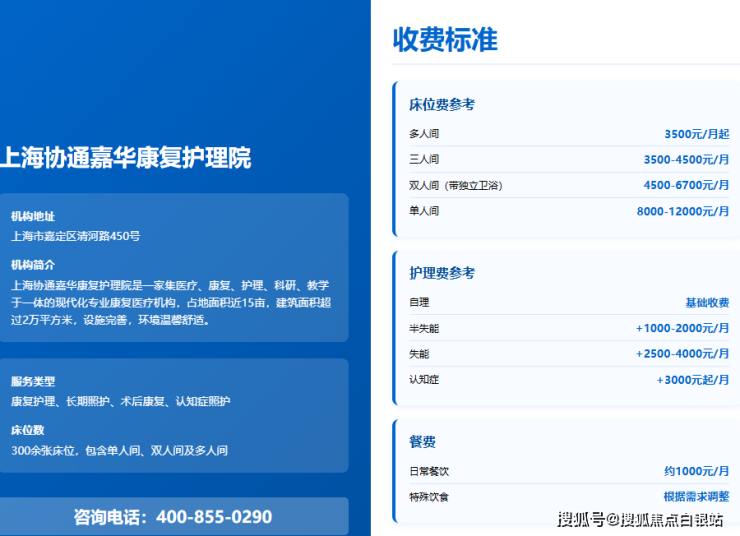Select the 认知症 row label
This screenshot has width=740, height=536.
click(x=424, y=379)
